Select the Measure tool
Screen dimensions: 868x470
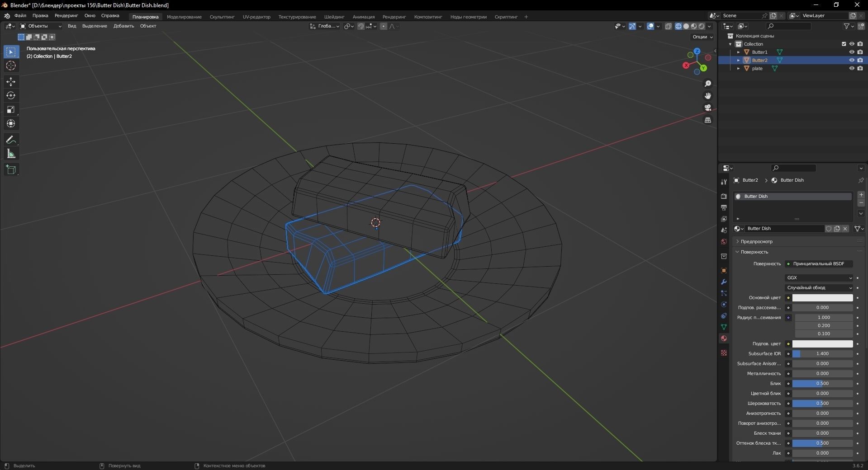[x=11, y=154]
